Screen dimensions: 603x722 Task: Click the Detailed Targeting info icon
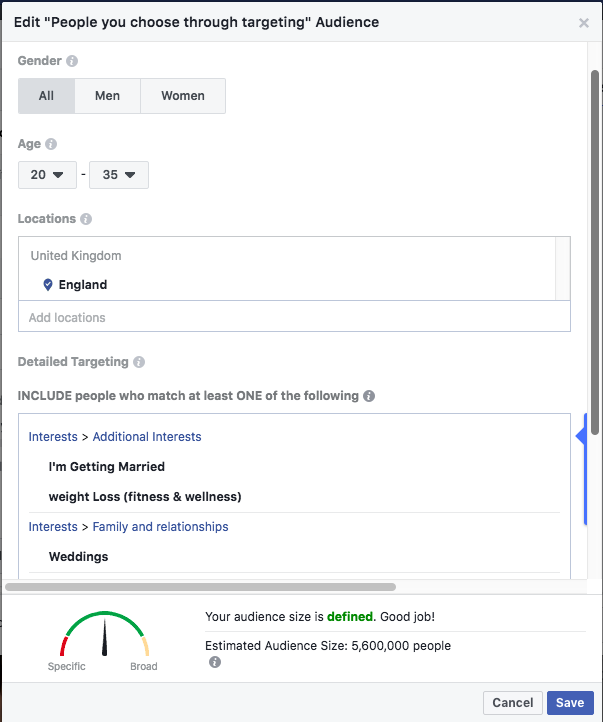click(x=139, y=362)
